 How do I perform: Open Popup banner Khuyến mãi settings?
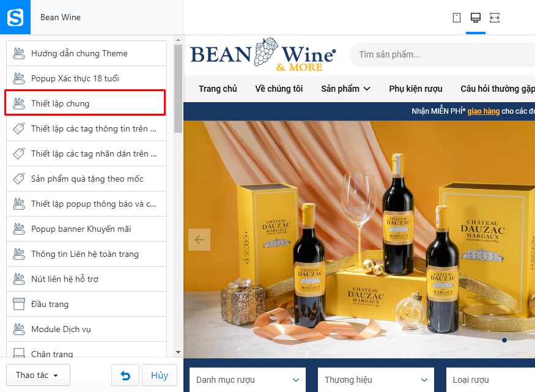pos(86,229)
